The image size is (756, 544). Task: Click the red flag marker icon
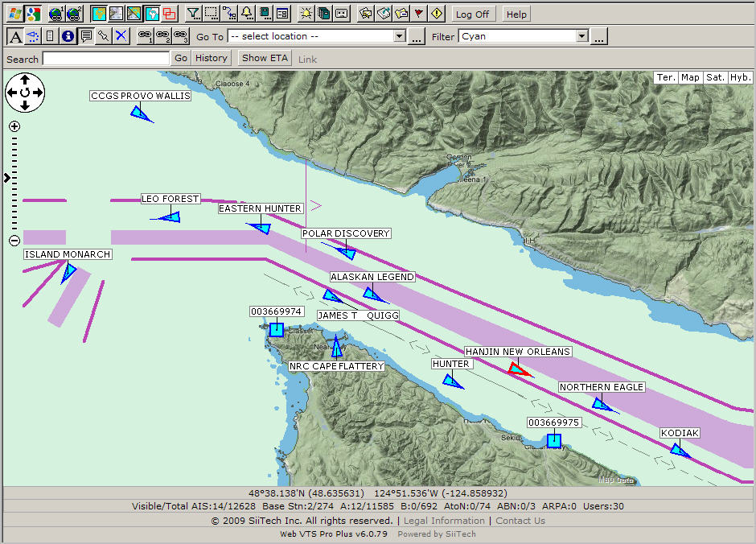click(419, 14)
